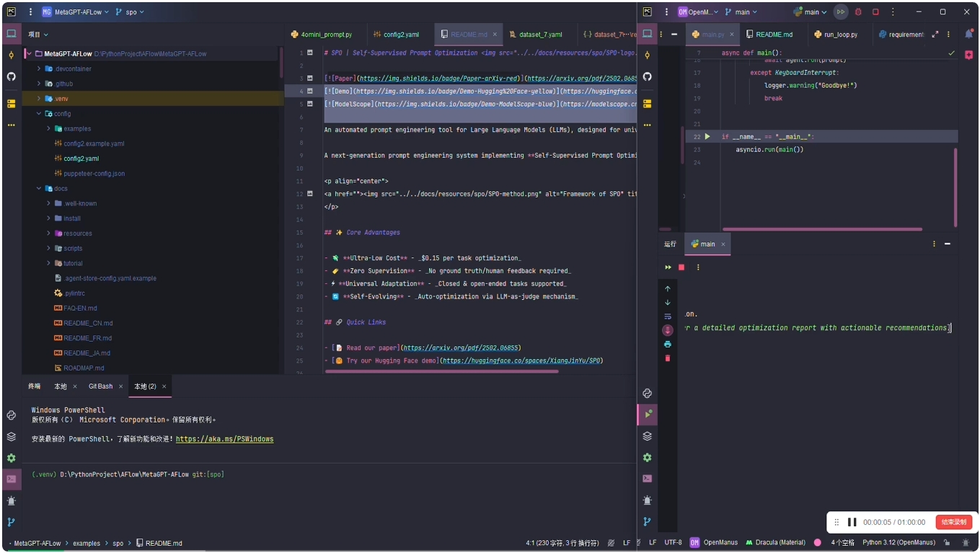
Task: Open Python Packages layers icon in left sidebar
Action: 11,437
